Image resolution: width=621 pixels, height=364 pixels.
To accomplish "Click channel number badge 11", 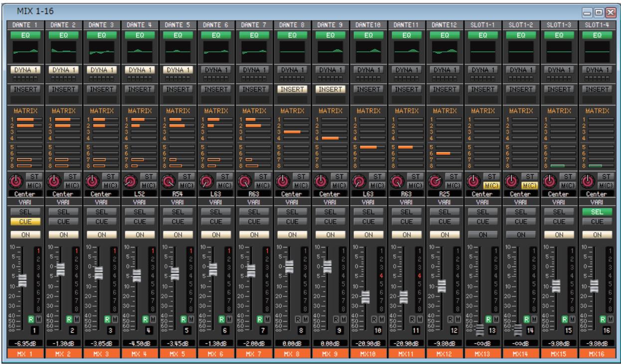I will [416, 330].
